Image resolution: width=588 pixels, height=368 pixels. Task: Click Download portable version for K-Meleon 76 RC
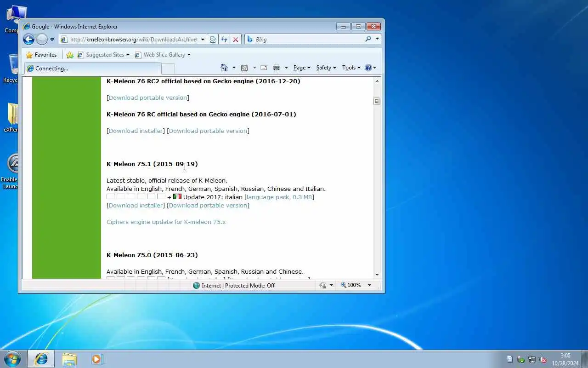[208, 131]
